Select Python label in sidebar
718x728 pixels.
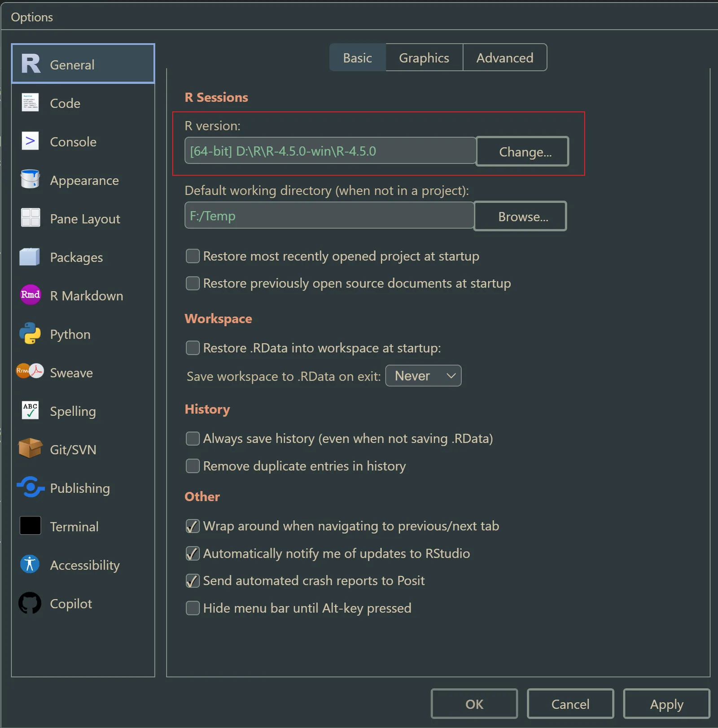pos(70,334)
